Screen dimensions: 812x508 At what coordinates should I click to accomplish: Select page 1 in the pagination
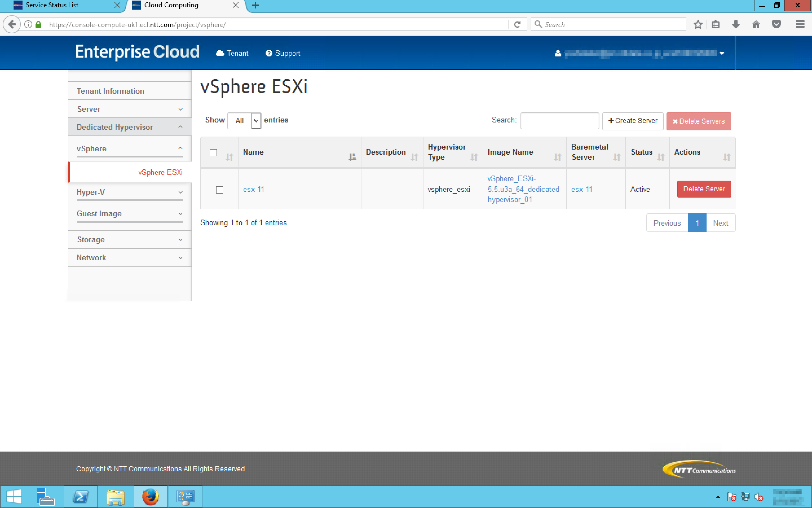pyautogui.click(x=697, y=223)
